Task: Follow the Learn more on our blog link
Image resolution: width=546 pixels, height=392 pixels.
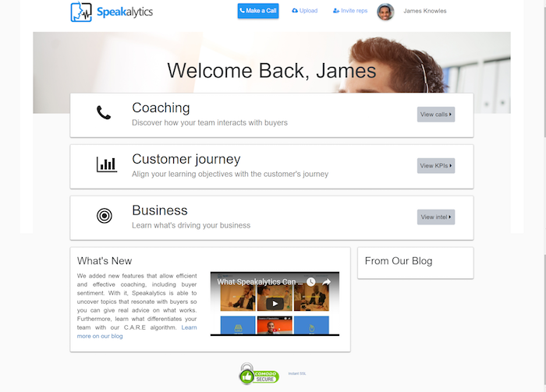Action: [x=136, y=332]
